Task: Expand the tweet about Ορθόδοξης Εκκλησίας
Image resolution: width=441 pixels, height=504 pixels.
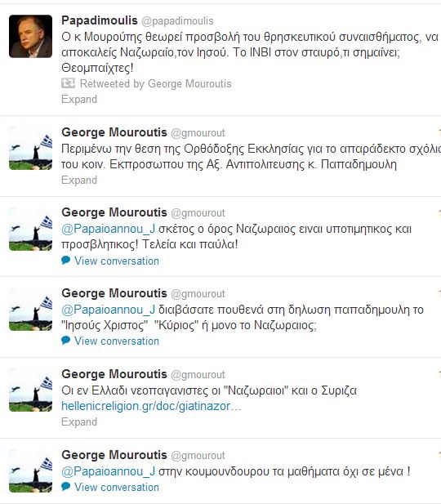Action: pyautogui.click(x=79, y=180)
